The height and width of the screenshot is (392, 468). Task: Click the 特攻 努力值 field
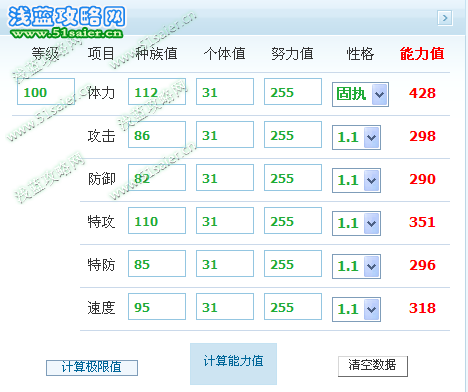pyautogui.click(x=293, y=221)
